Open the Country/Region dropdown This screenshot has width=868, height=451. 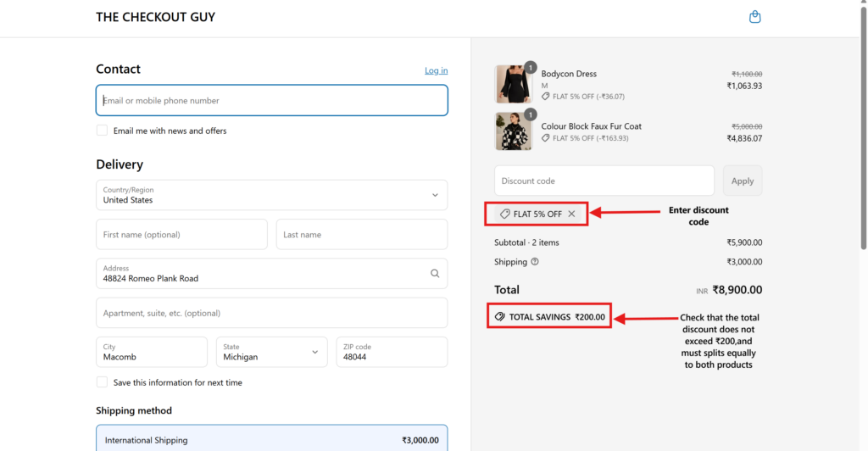[272, 195]
